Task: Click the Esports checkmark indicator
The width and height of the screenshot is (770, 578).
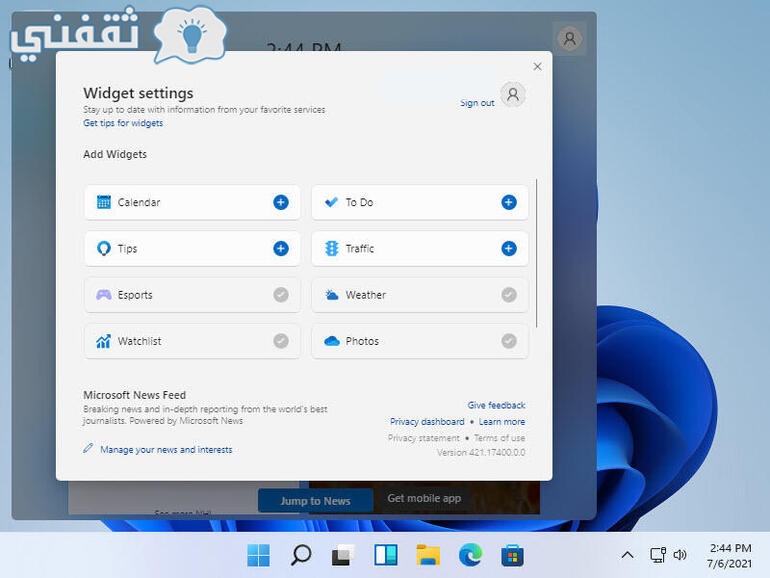Action: coord(281,295)
